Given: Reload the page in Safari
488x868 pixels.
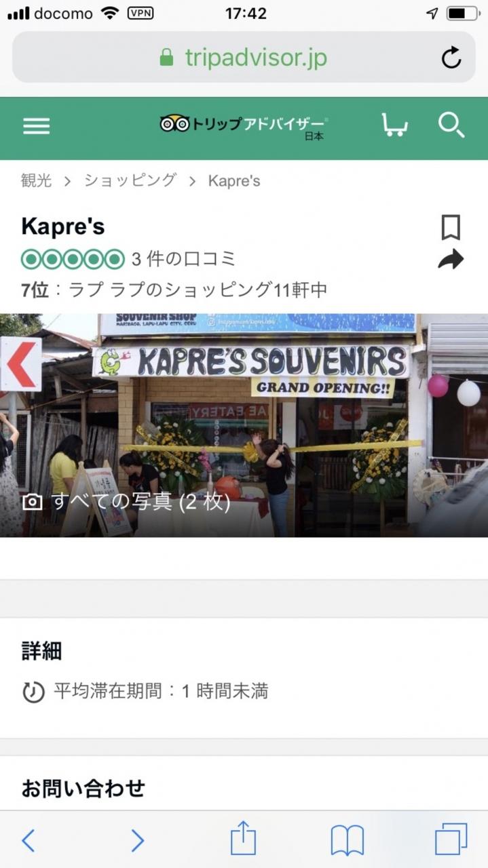Looking at the screenshot, I should (x=451, y=58).
